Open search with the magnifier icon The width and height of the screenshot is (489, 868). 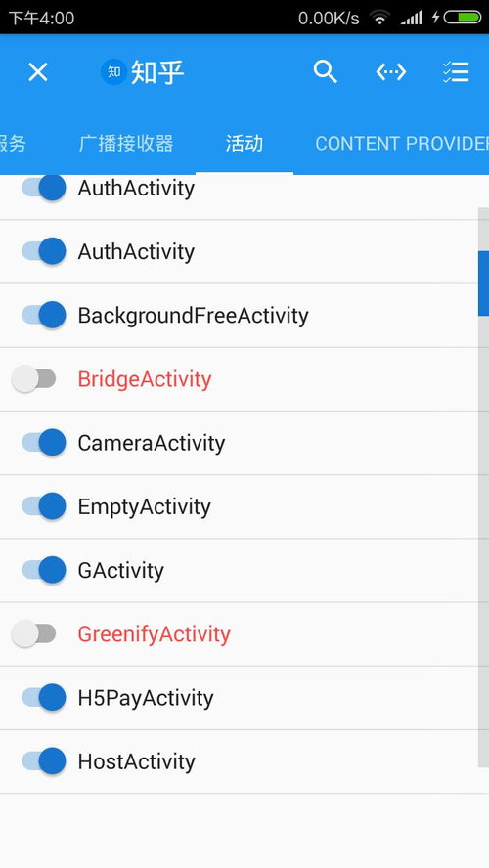point(325,72)
